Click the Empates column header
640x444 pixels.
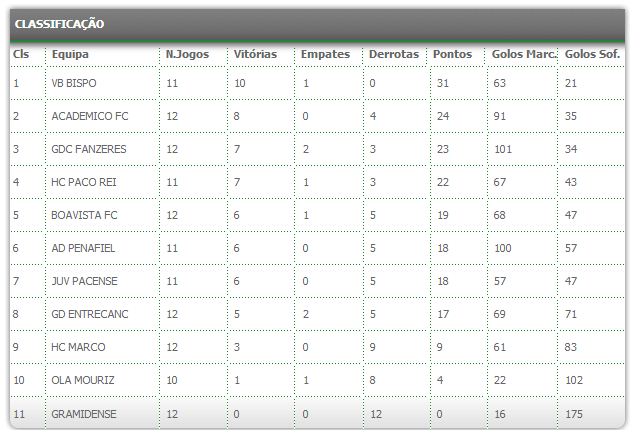325,54
